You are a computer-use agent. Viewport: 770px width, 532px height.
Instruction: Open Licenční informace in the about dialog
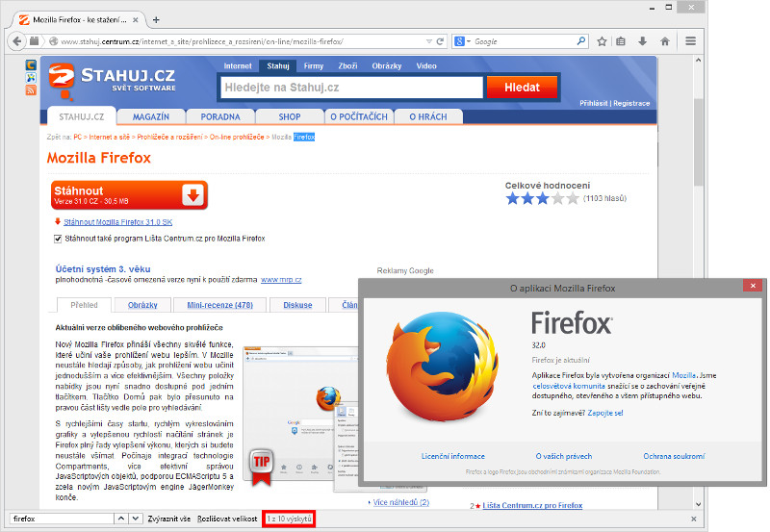[452, 456]
